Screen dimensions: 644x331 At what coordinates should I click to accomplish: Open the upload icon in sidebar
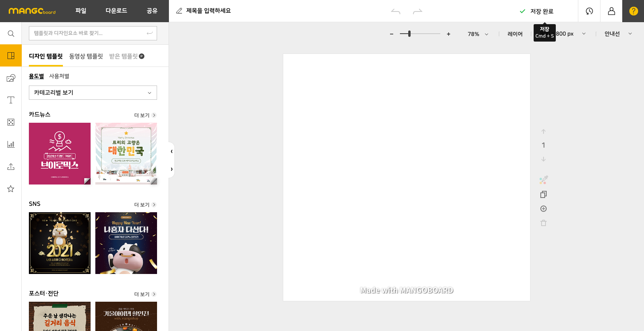[x=11, y=167]
